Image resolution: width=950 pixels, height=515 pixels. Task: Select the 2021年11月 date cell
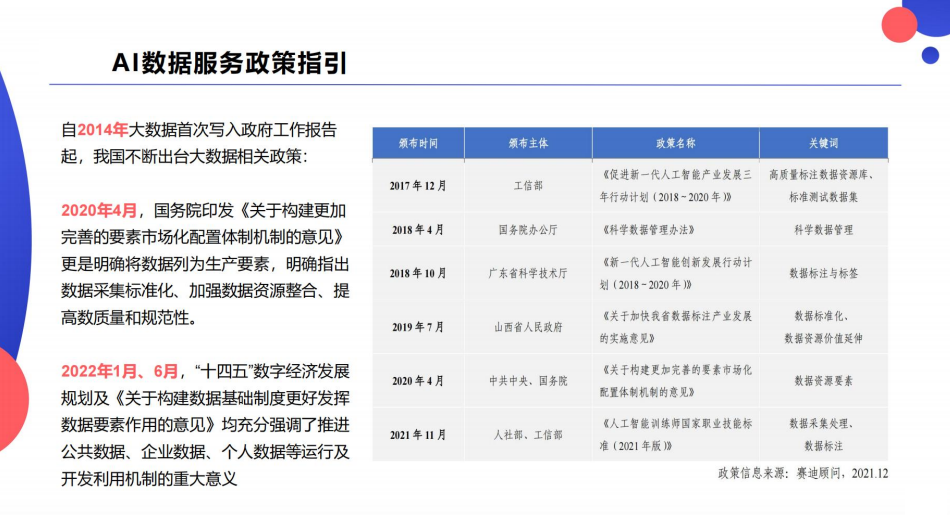coord(418,435)
